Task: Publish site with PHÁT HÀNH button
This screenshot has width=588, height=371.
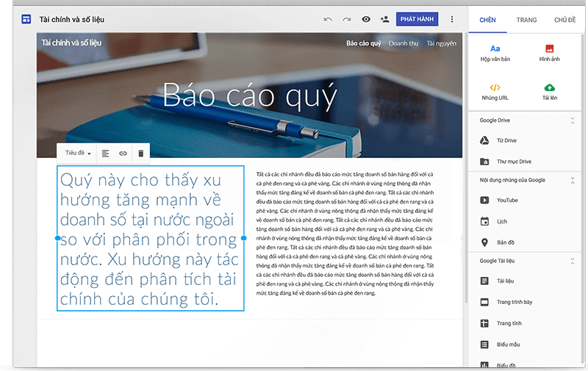Action: (x=417, y=19)
